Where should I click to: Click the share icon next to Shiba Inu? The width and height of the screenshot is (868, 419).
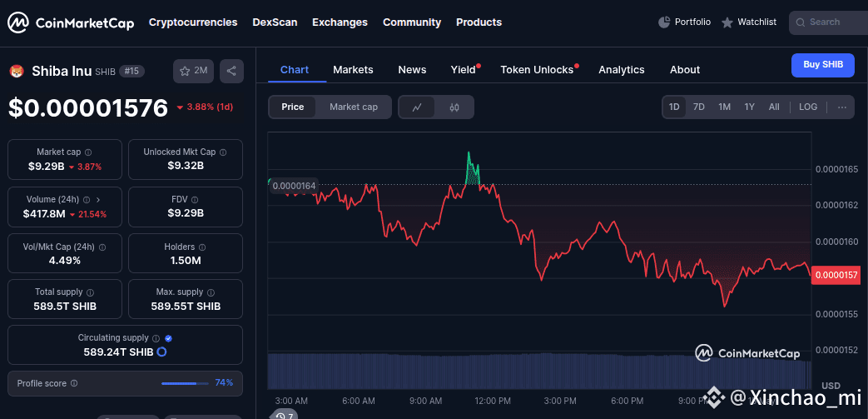click(231, 71)
